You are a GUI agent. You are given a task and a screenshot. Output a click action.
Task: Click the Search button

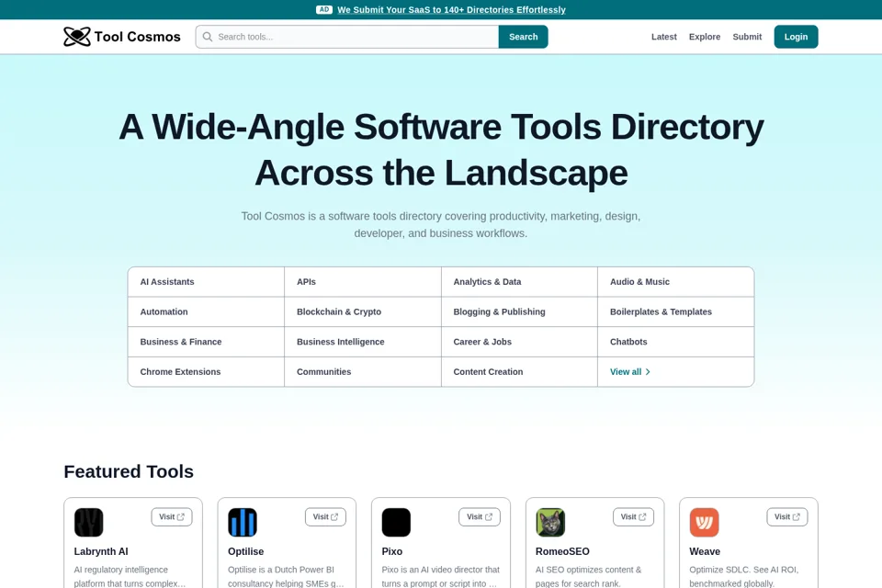(523, 37)
